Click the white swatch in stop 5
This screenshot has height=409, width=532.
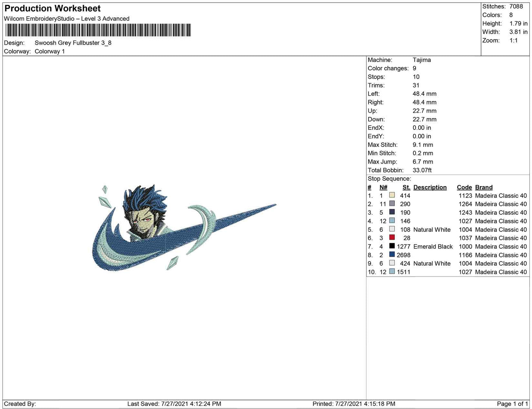pos(392,229)
